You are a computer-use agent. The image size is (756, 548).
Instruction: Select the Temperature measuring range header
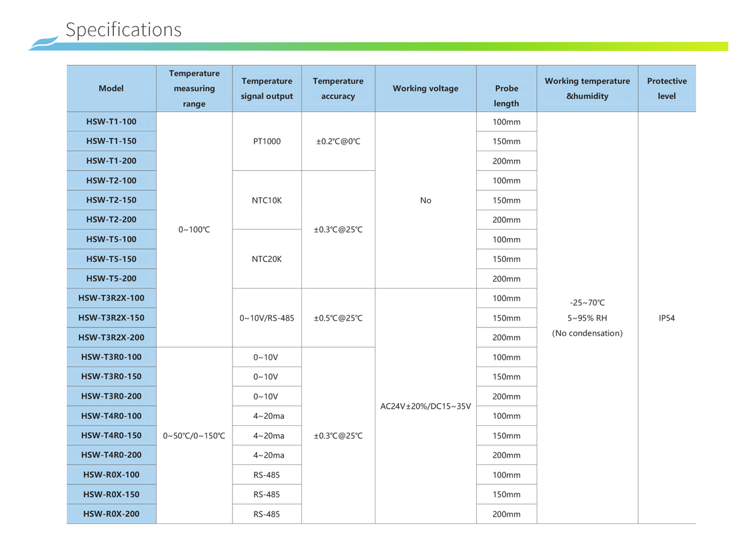click(x=194, y=89)
